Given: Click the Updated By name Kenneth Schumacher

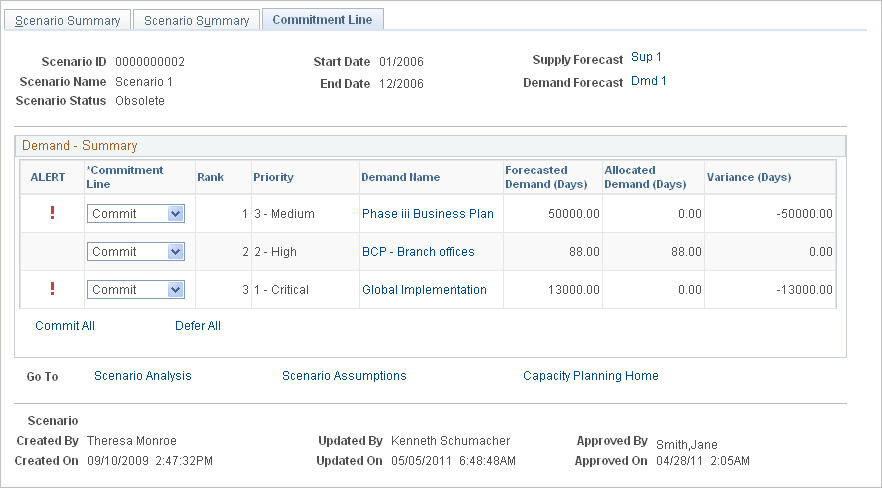Looking at the screenshot, I should [x=451, y=441].
